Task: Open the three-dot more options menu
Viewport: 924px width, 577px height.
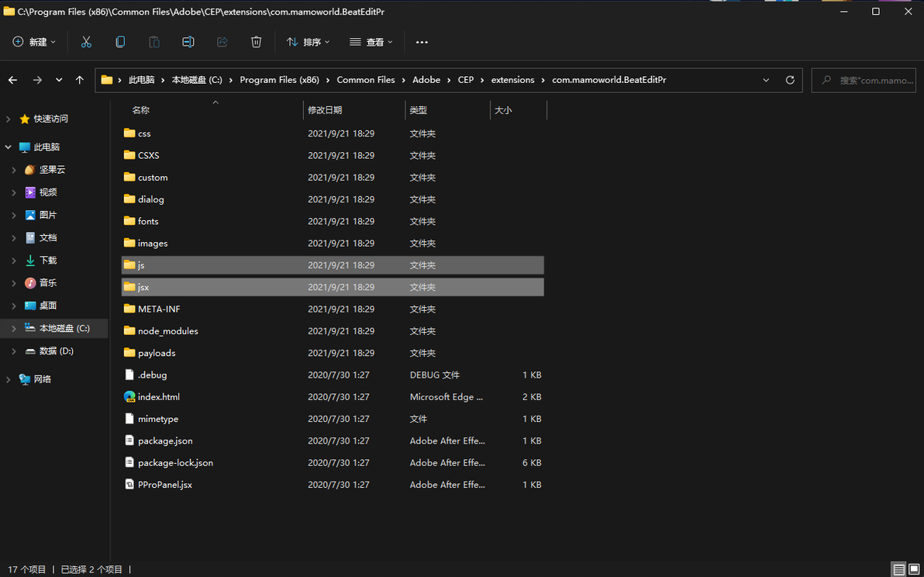Action: [x=422, y=42]
